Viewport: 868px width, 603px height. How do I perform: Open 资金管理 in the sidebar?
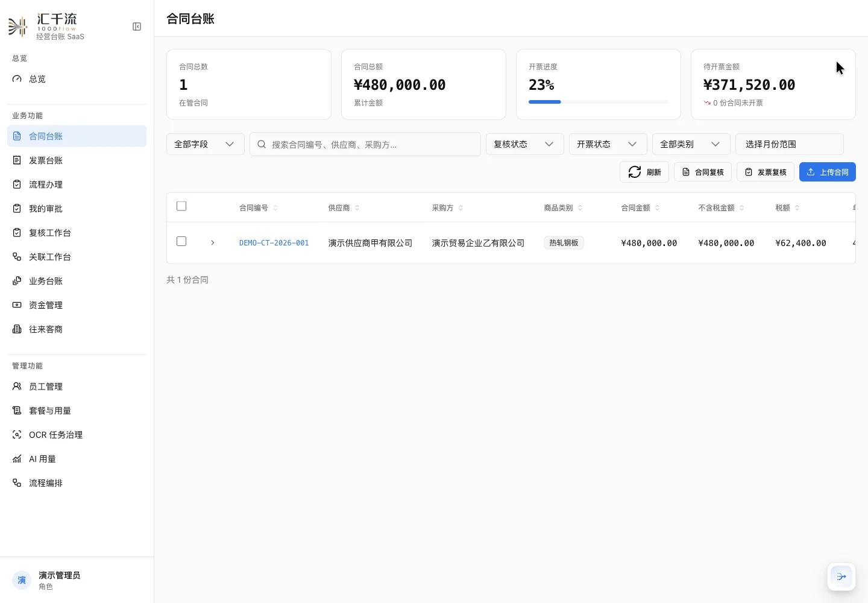pos(77,305)
